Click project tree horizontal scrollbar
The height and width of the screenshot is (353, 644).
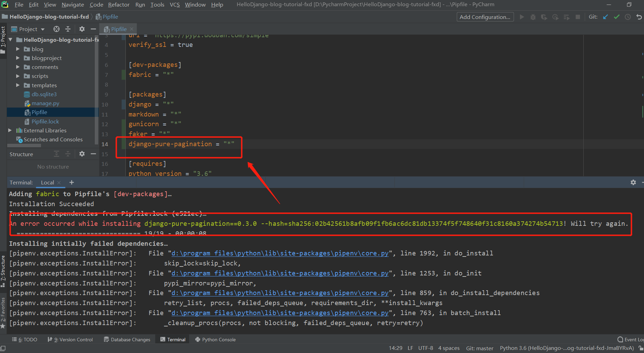[24, 145]
